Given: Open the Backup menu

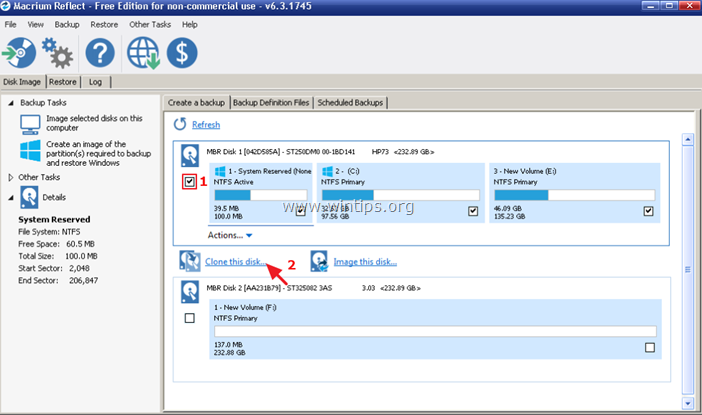Looking at the screenshot, I should pos(67,25).
